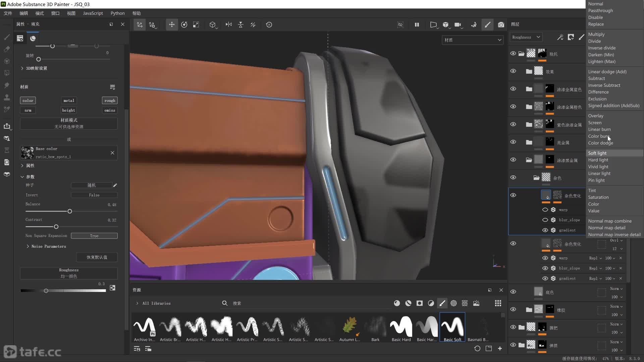Expand the 属性 section under Base color
644x362 pixels.
pos(22,166)
